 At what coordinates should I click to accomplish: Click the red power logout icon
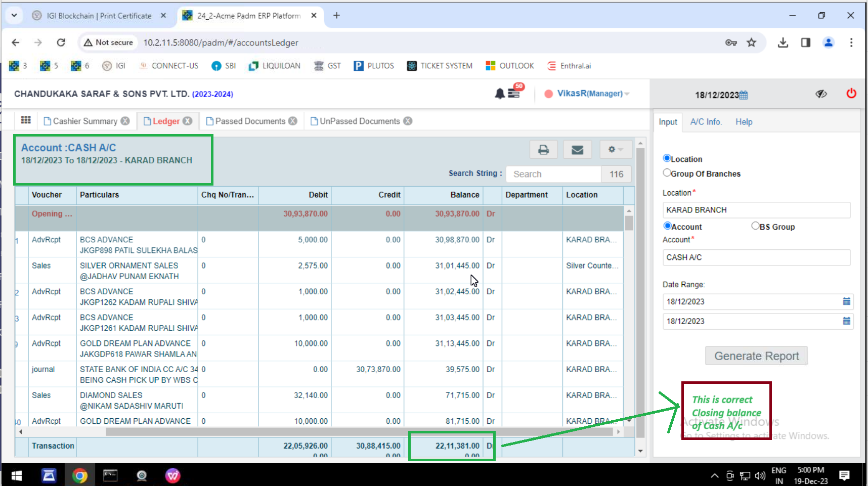click(851, 94)
